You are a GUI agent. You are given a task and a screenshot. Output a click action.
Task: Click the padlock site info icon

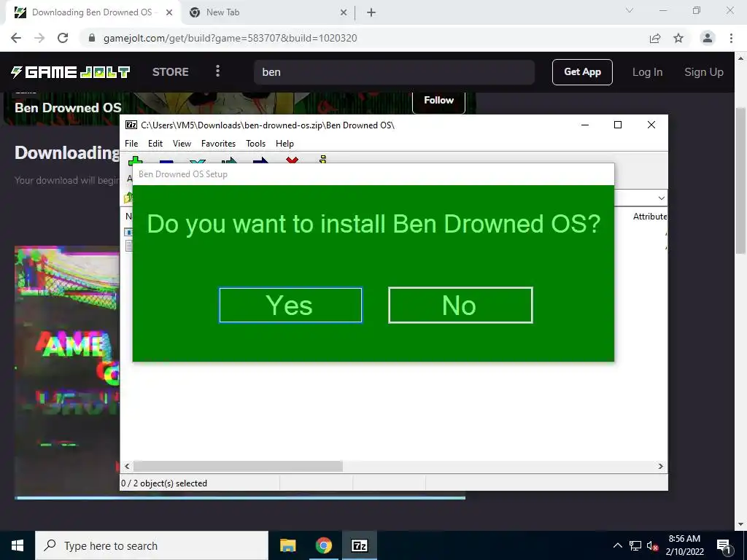click(92, 38)
